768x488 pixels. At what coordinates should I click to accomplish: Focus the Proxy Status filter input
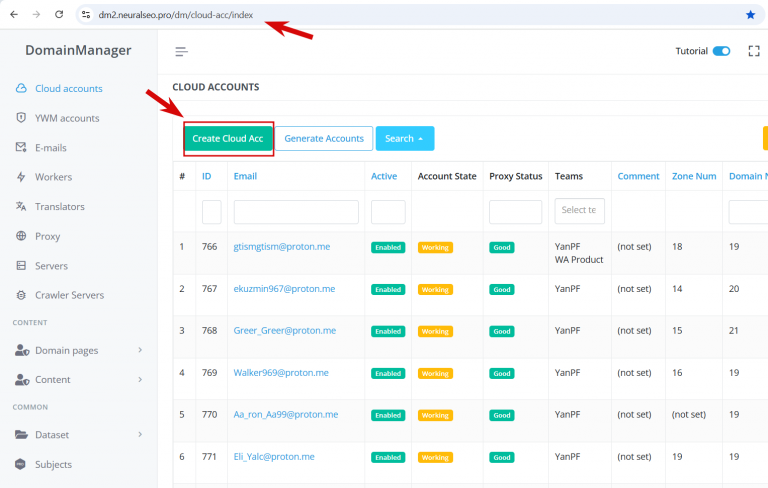515,212
